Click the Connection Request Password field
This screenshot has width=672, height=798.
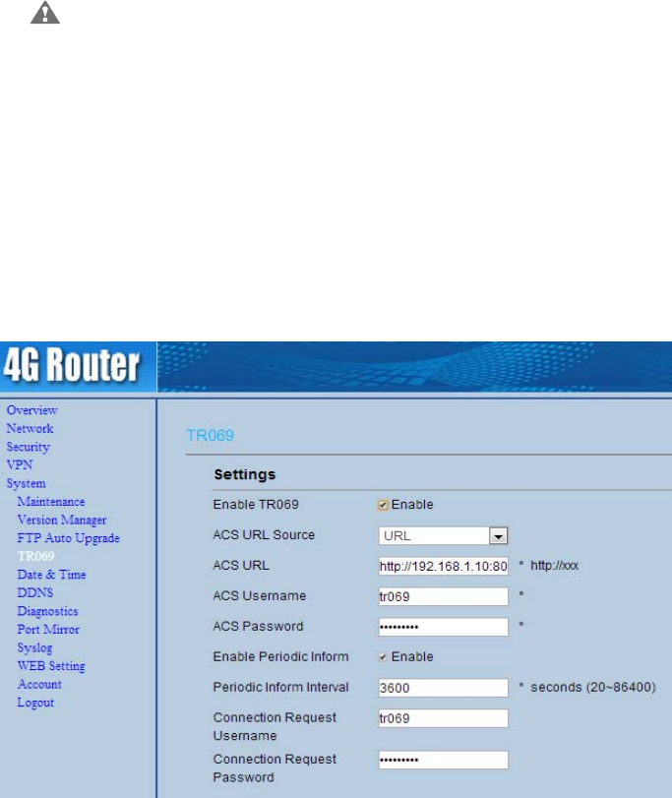(443, 760)
